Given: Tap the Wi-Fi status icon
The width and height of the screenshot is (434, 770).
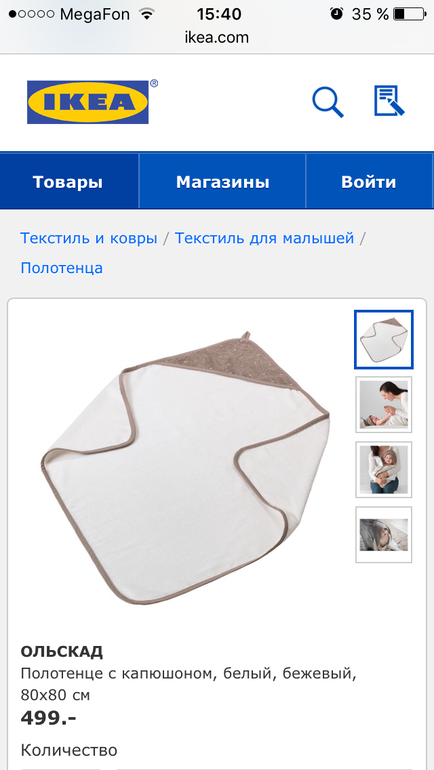Looking at the screenshot, I should point(146,14).
